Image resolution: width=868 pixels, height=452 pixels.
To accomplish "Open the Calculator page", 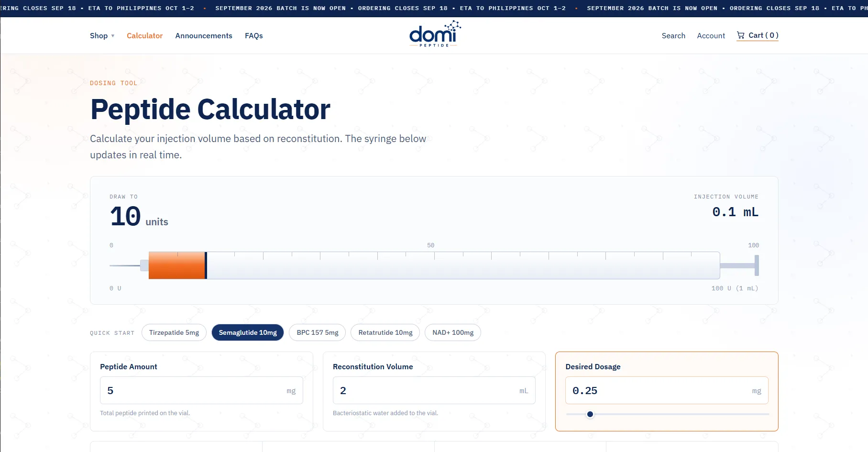I will point(144,35).
